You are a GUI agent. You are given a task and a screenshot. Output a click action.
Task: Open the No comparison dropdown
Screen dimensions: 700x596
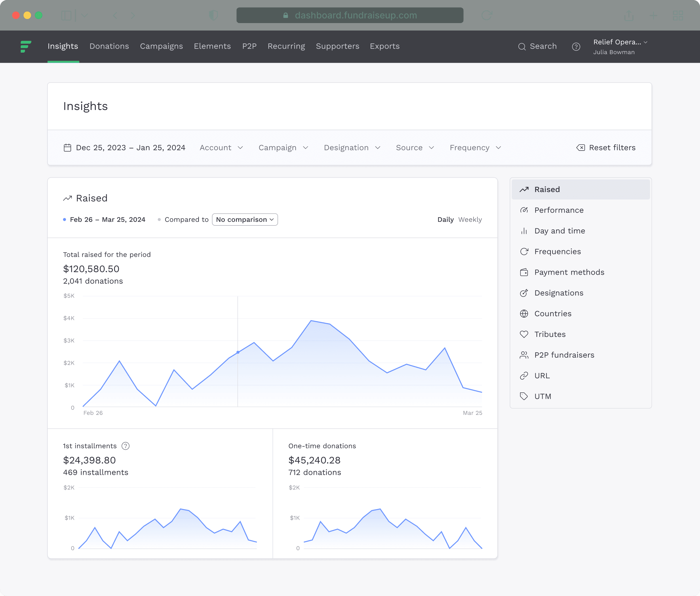245,220
